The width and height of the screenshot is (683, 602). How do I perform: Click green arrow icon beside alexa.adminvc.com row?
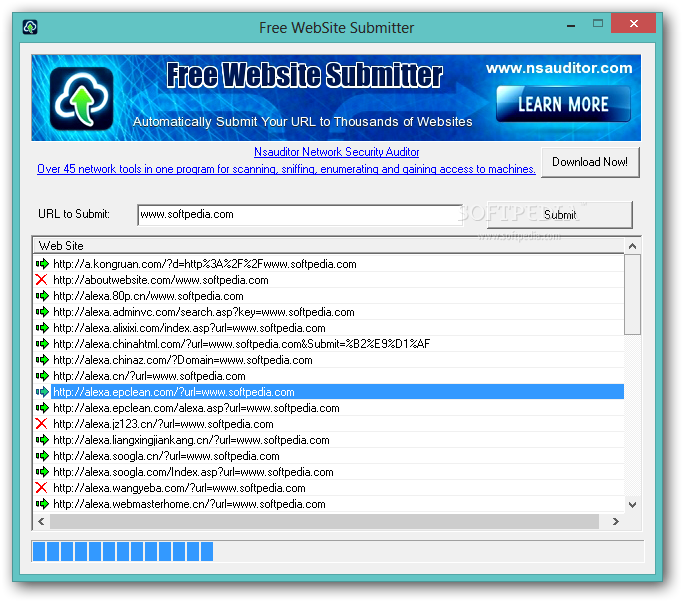pos(42,312)
